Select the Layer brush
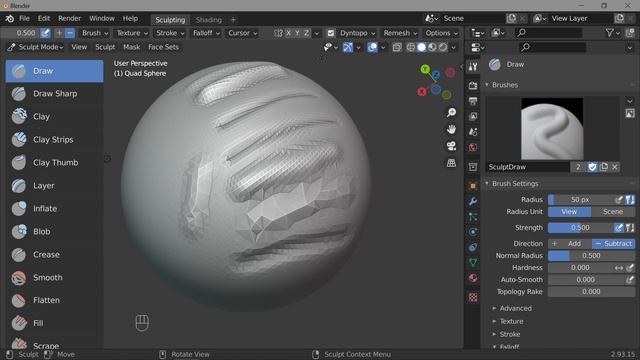 coord(54,186)
